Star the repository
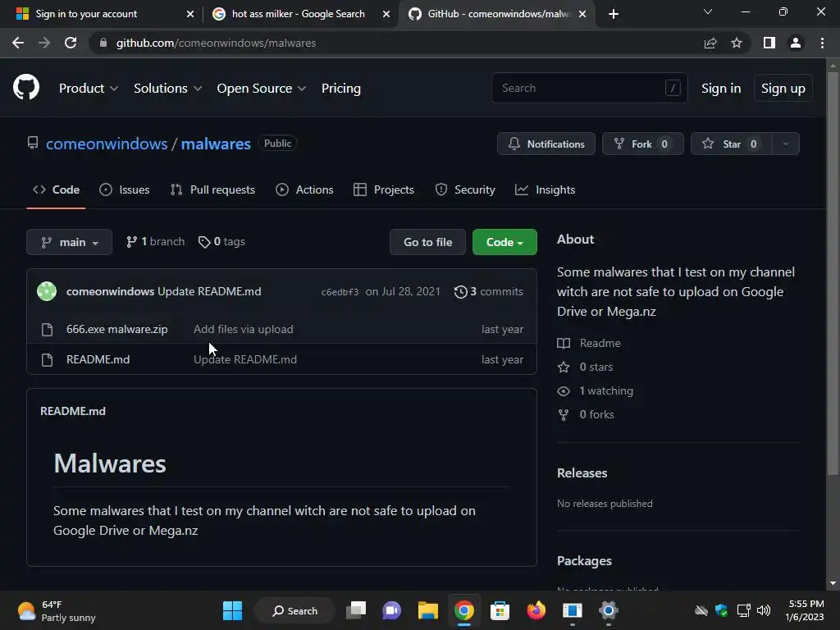The image size is (840, 630). (732, 144)
